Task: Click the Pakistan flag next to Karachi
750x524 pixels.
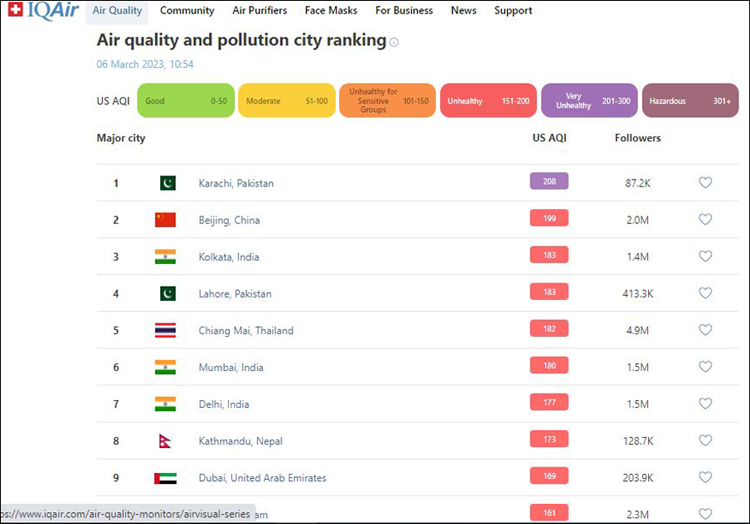Action: click(167, 183)
